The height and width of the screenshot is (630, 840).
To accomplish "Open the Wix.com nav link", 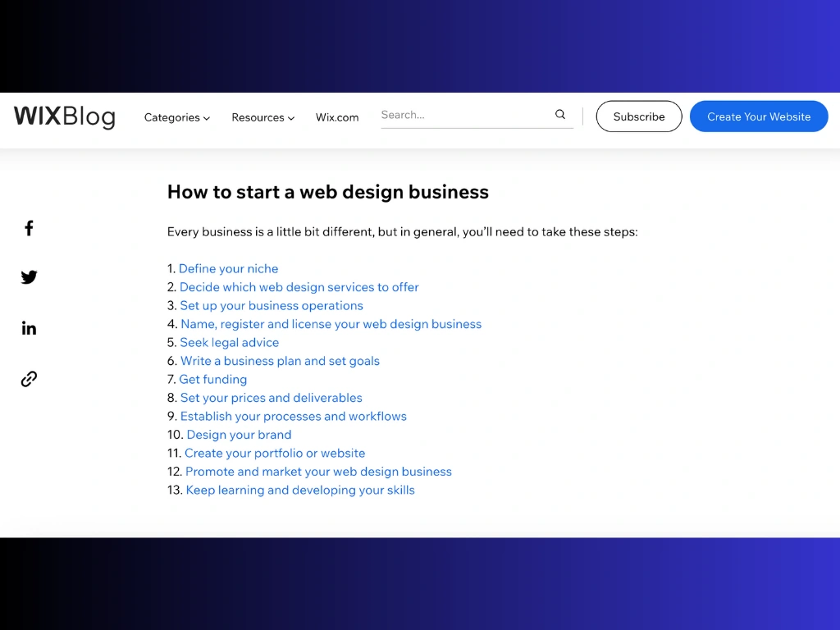I will pos(337,117).
